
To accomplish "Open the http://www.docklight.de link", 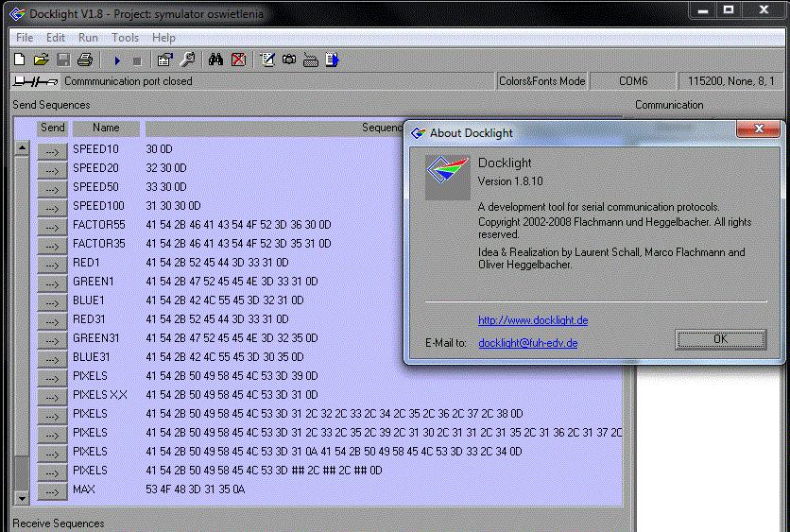I will pyautogui.click(x=533, y=320).
